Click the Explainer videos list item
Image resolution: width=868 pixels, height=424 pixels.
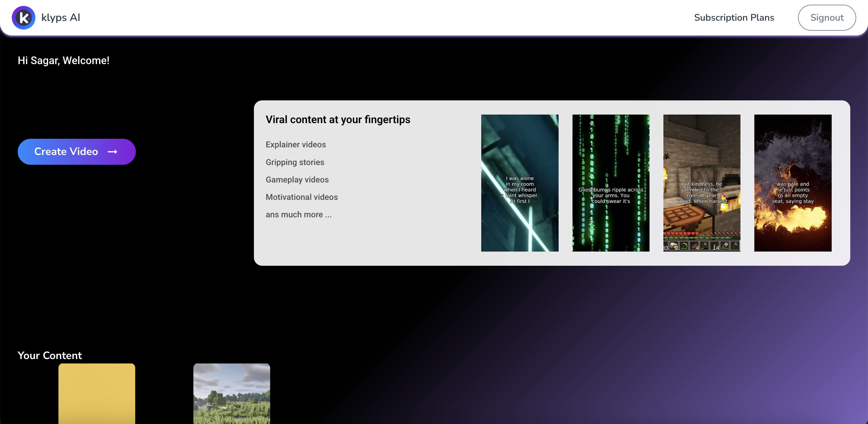pos(296,145)
